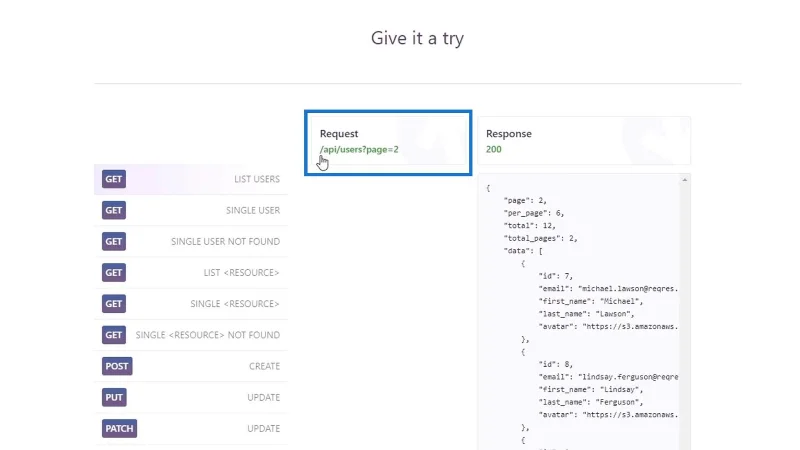This screenshot has width=800, height=450.
Task: Click the 200 response status code
Action: pos(493,149)
